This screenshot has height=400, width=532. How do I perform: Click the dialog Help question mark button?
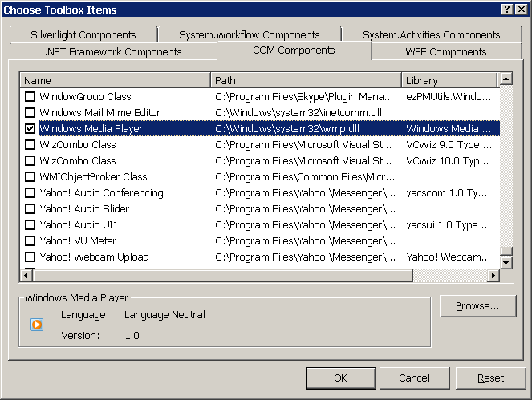[x=508, y=9]
